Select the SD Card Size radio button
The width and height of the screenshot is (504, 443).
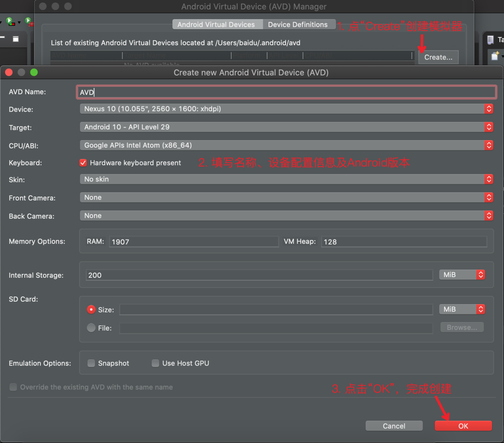coord(91,309)
